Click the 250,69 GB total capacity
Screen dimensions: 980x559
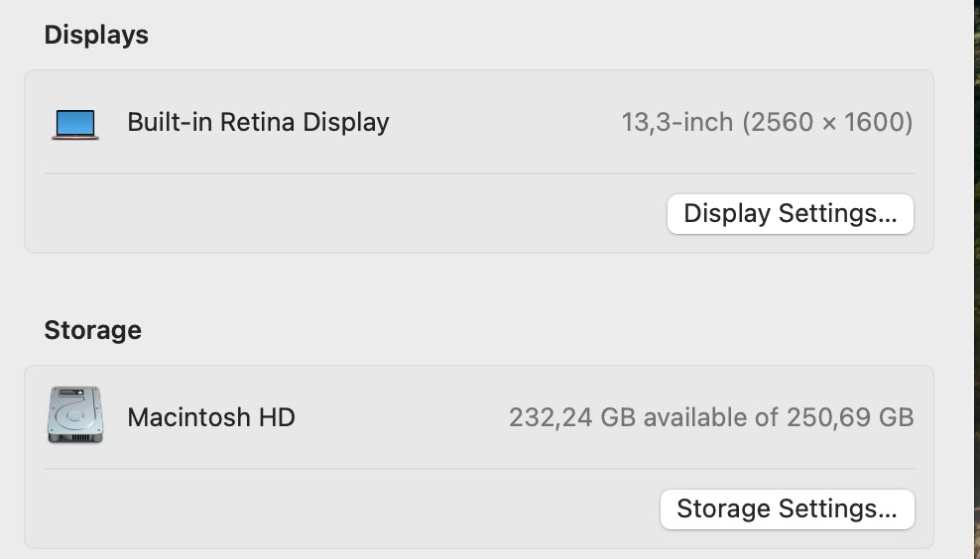coord(850,417)
